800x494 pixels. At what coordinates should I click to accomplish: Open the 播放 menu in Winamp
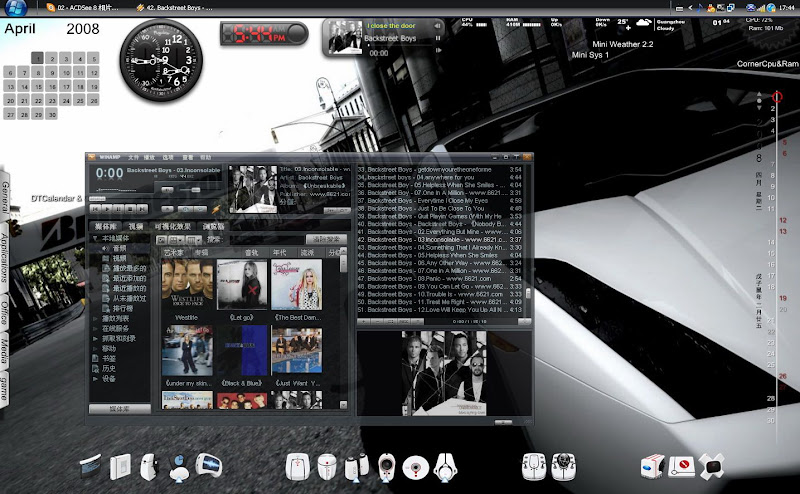coord(149,157)
